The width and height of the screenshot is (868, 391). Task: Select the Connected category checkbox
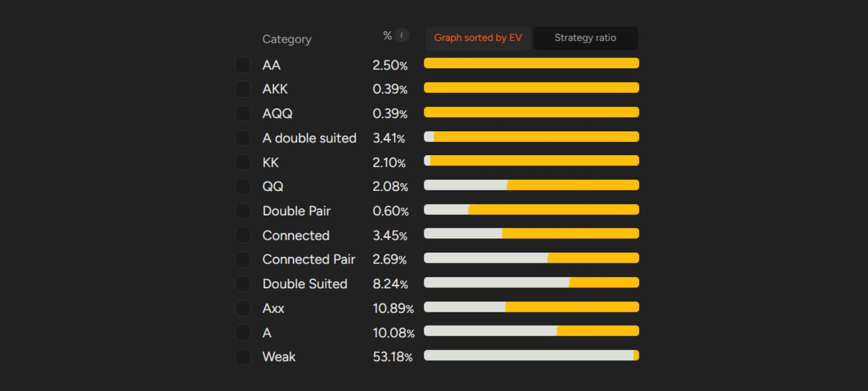[x=242, y=235]
